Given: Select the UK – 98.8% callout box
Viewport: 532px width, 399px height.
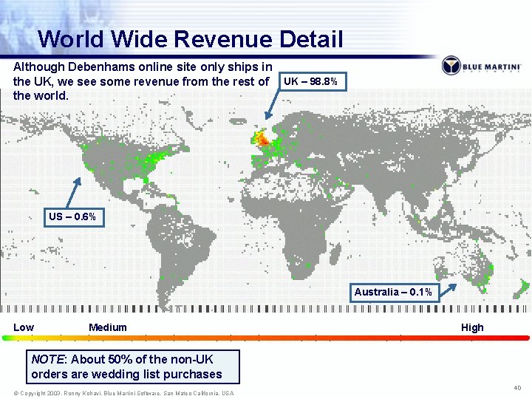Looking at the screenshot, I should click(313, 81).
